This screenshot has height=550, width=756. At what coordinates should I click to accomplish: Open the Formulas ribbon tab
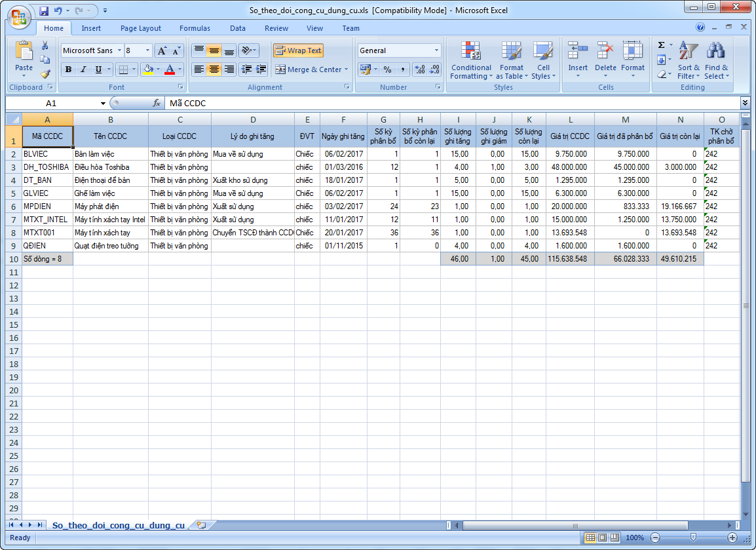click(x=195, y=28)
